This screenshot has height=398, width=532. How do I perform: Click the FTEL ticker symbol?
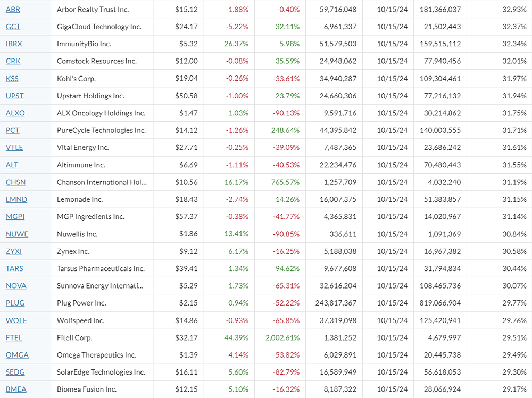coord(14,337)
